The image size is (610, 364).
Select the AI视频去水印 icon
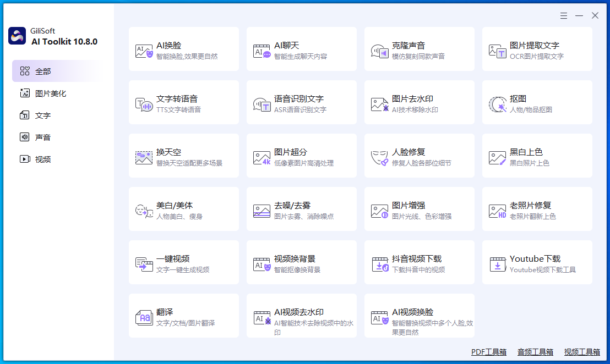coord(262,317)
